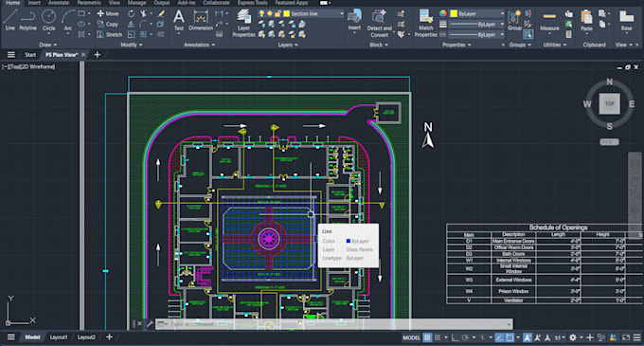This screenshot has height=346, width=644.
Task: Activate the Copy command
Action: [108, 25]
